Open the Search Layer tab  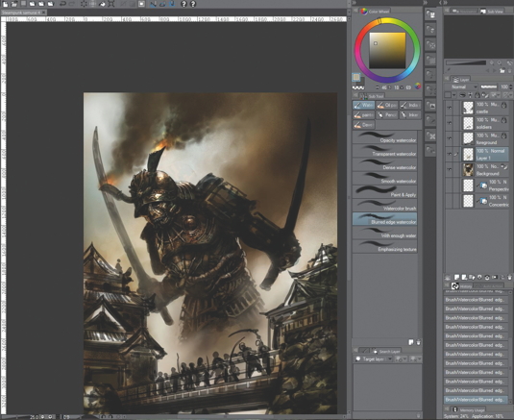386,351
